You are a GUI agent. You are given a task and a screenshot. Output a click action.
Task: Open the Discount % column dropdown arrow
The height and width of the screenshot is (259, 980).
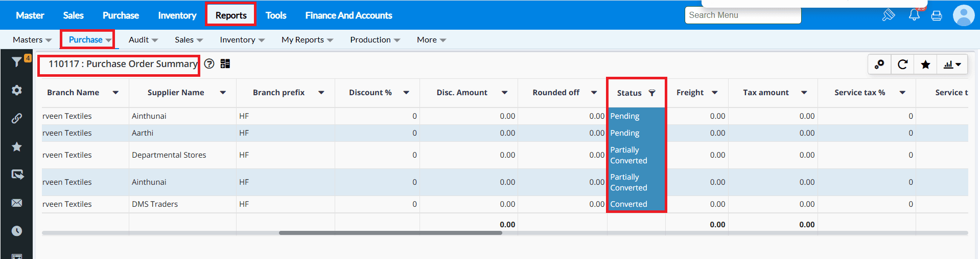406,93
